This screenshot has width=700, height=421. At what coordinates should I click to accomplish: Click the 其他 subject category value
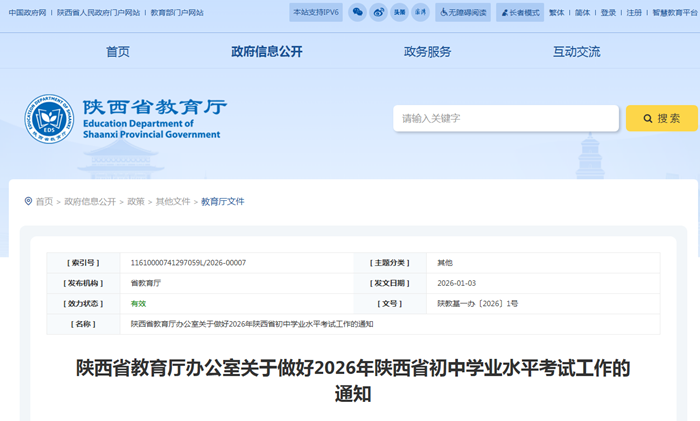point(445,263)
